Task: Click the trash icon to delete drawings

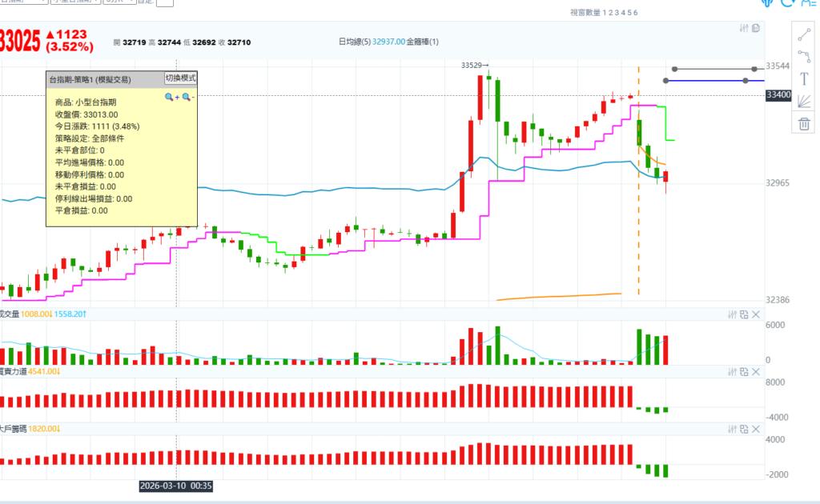Action: click(804, 123)
